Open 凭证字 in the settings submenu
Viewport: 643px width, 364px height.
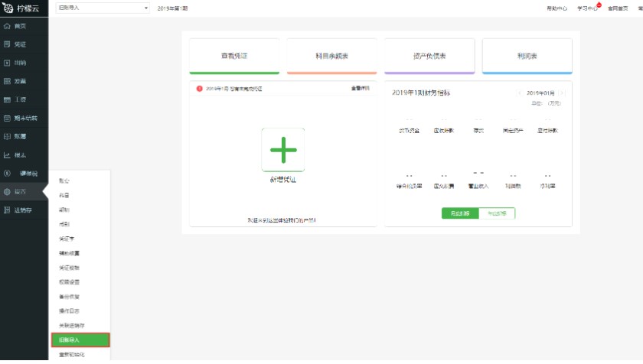click(67, 239)
